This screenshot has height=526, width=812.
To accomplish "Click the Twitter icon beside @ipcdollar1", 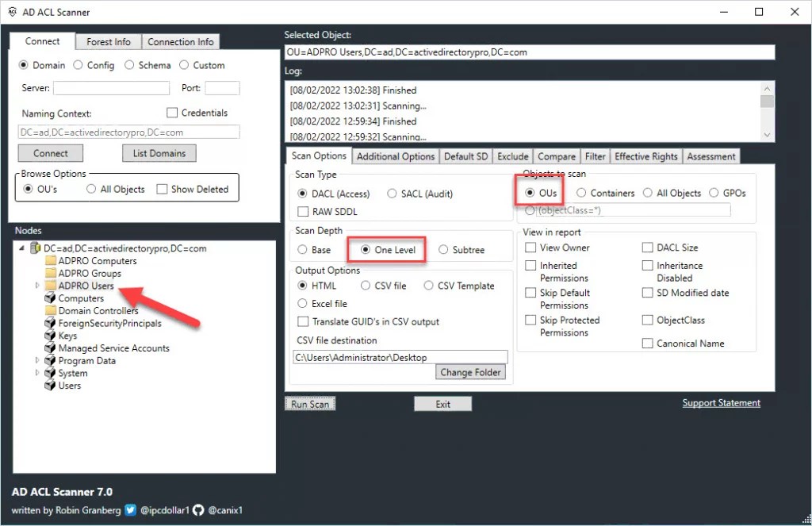I will [130, 510].
